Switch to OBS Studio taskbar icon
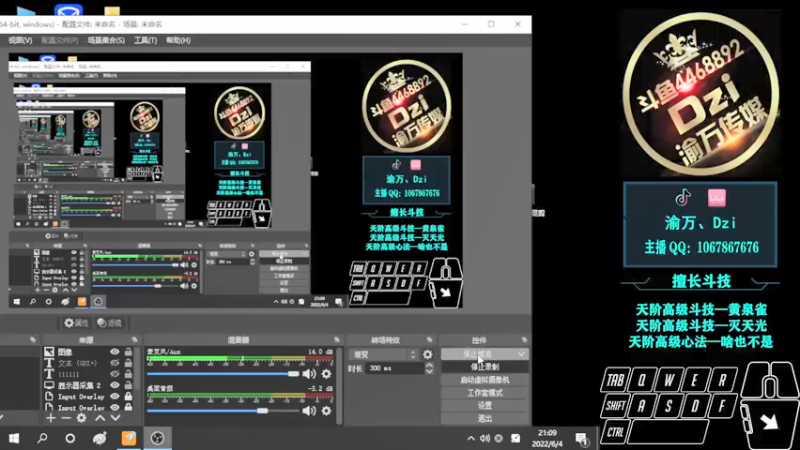This screenshot has height=450, width=800. click(157, 438)
